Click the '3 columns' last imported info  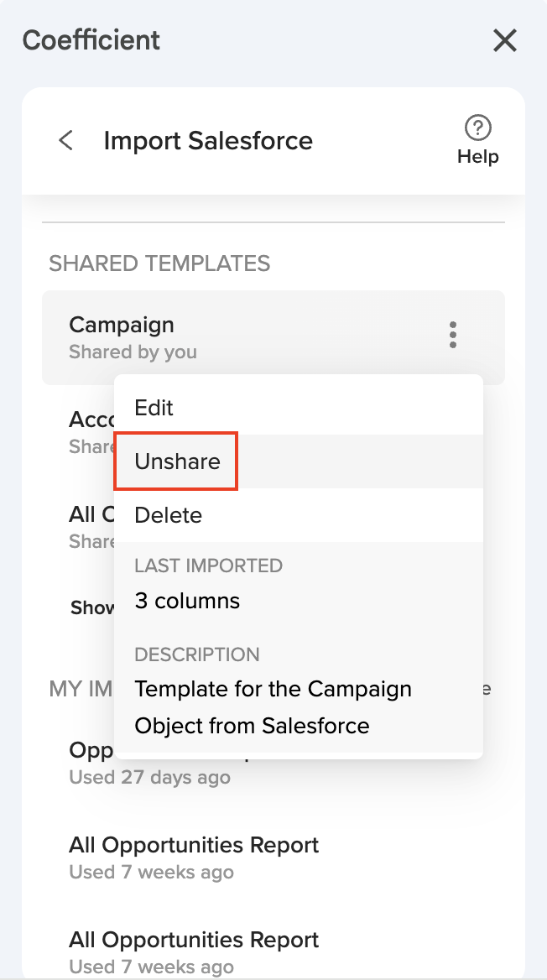pos(187,601)
